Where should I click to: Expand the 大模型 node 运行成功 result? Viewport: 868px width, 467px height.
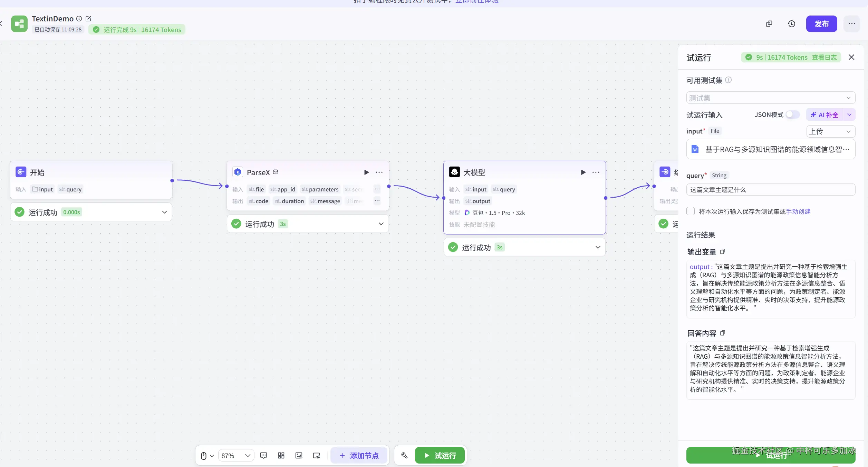point(598,247)
